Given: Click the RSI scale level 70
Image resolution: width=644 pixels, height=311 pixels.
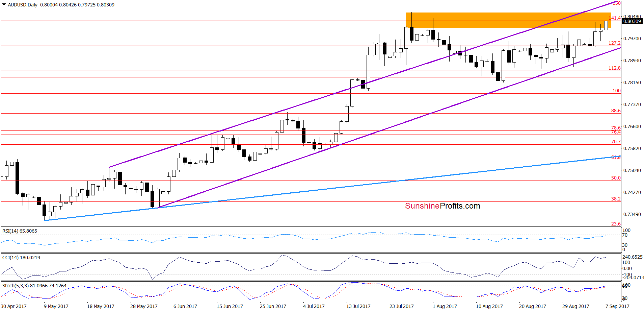Looking at the screenshot, I should 625,235.
